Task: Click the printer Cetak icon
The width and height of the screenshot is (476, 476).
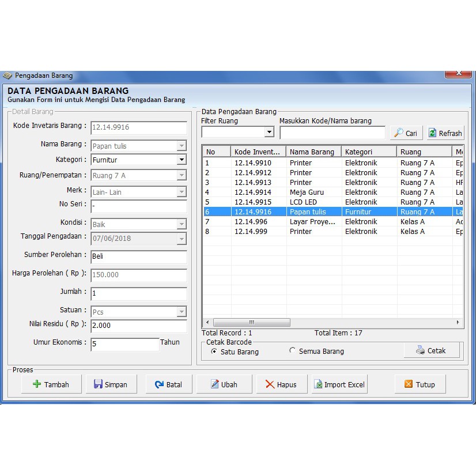Action: (x=421, y=350)
